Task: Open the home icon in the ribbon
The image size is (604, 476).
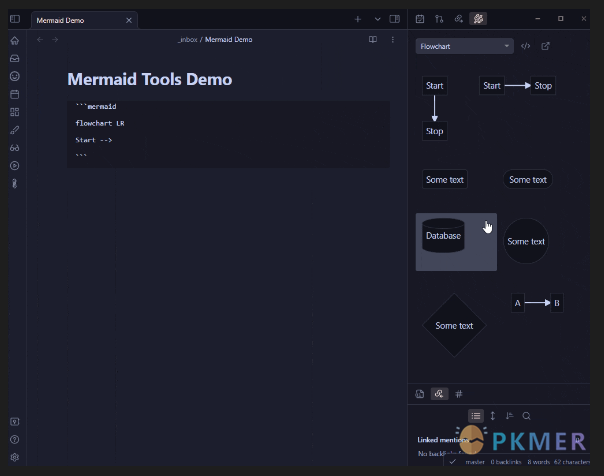Action: point(15,40)
